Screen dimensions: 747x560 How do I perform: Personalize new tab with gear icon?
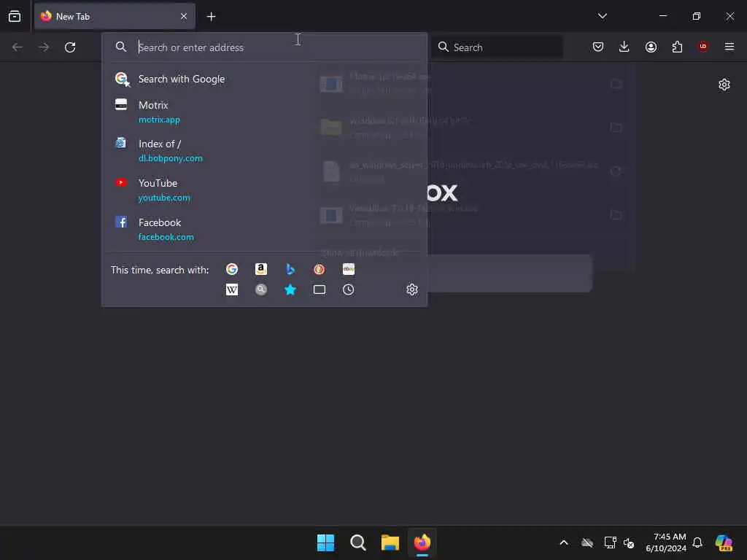(x=724, y=85)
